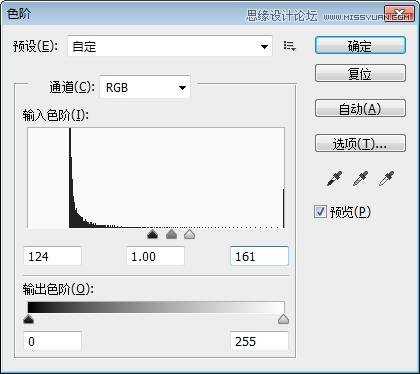Viewport: 420px width, 374px height.
Task: Open the preset options menu icon
Action: pos(289,46)
